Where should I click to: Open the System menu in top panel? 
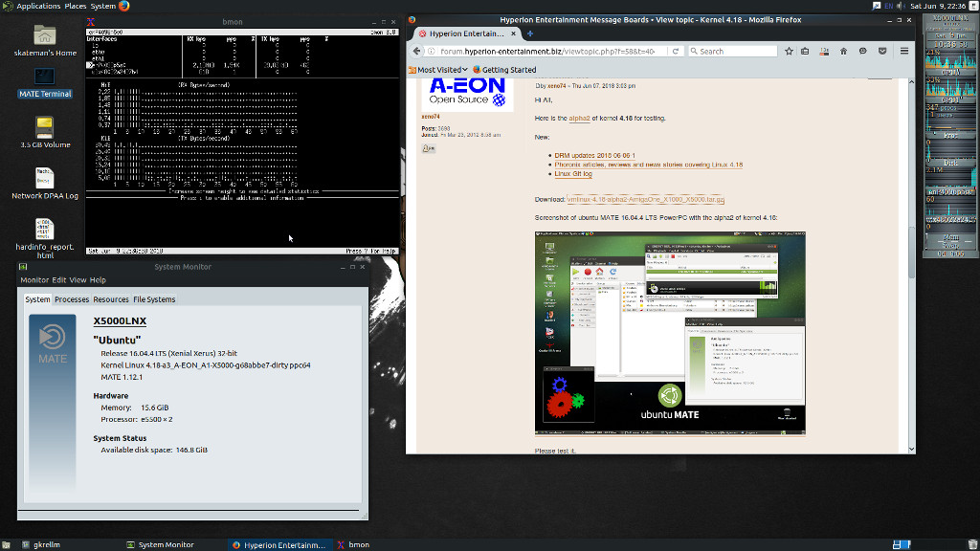pos(103,6)
